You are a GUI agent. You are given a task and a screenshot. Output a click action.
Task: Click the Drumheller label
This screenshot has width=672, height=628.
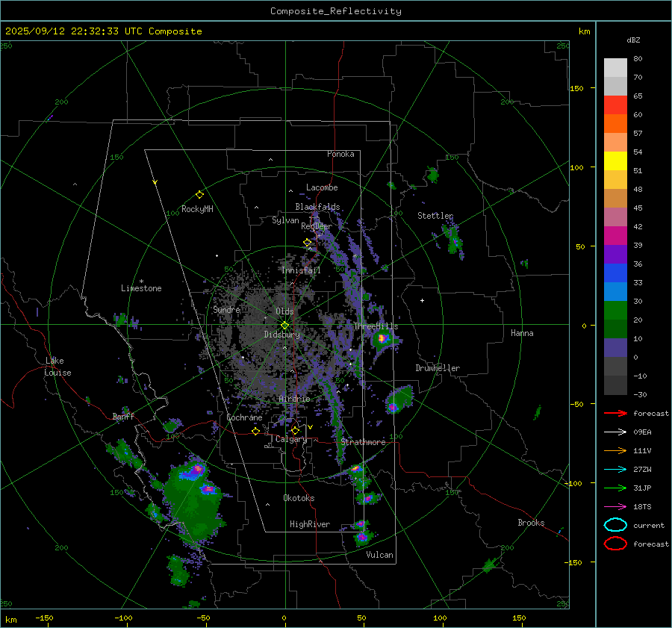(x=438, y=368)
